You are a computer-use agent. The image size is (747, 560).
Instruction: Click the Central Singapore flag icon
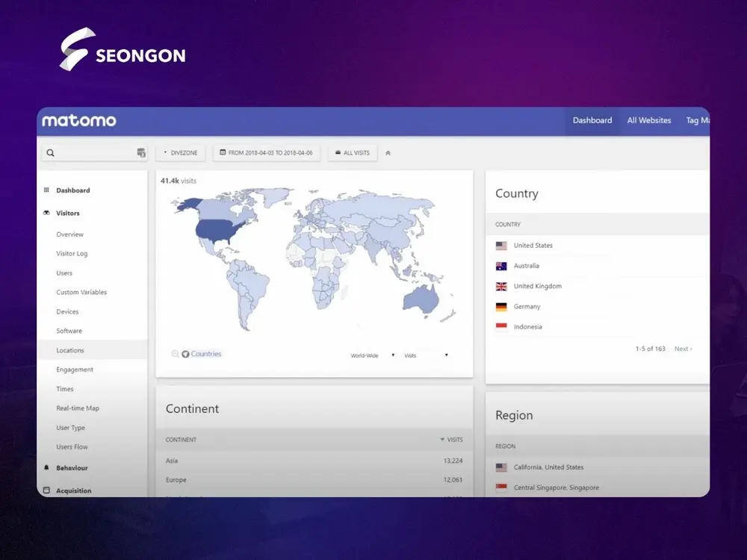point(501,488)
